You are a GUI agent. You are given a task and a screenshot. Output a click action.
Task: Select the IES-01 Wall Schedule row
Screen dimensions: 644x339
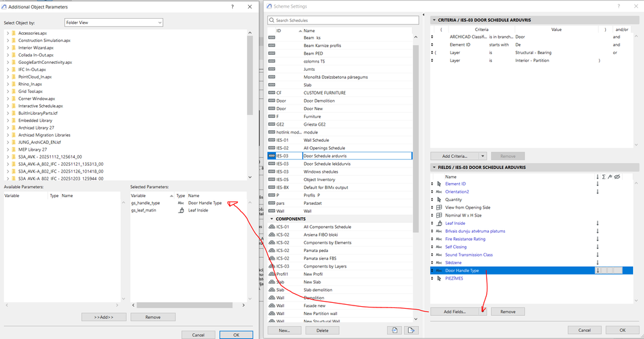click(x=340, y=140)
